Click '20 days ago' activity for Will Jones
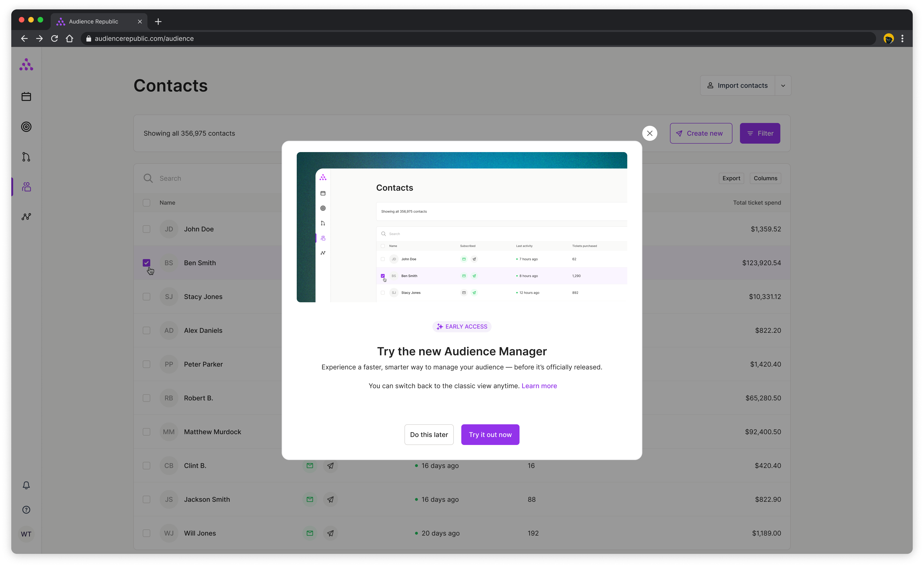Image resolution: width=924 pixels, height=567 pixels. click(x=440, y=533)
